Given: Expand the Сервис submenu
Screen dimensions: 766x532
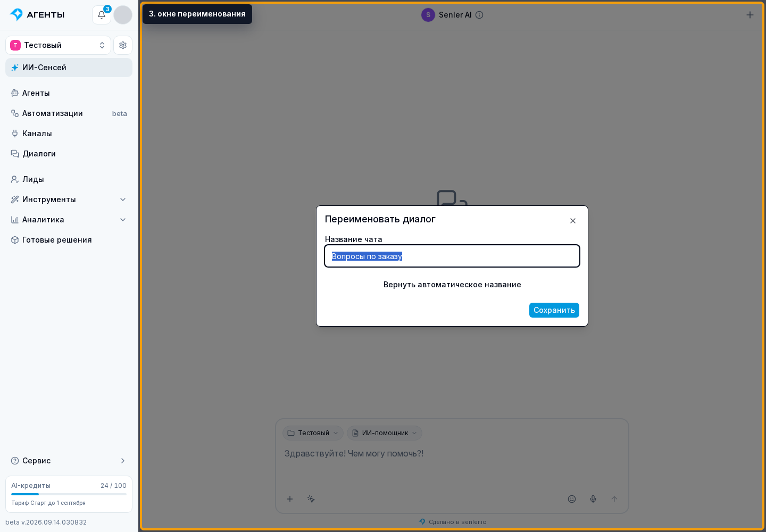Looking at the screenshot, I should pos(69,461).
